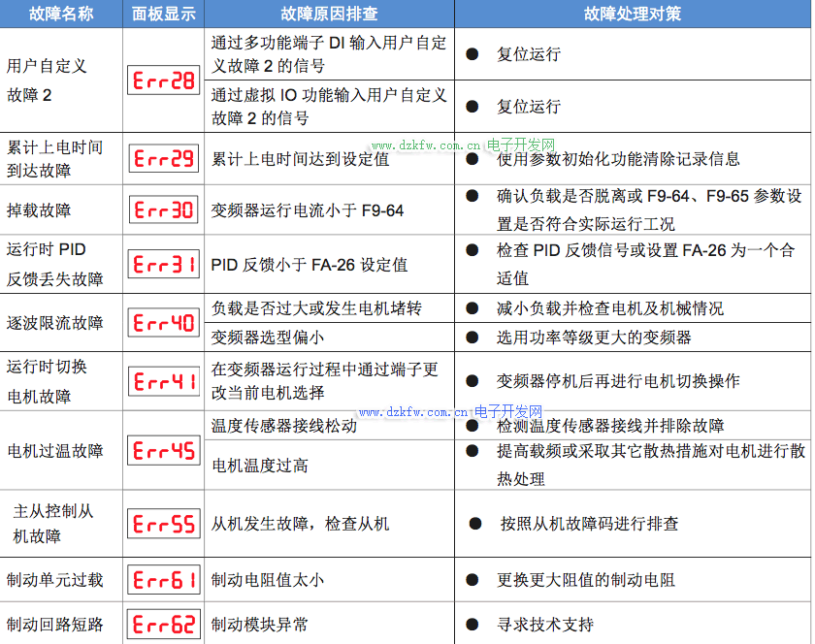
Task: Click the Err31 panel display icon
Action: tap(163, 265)
